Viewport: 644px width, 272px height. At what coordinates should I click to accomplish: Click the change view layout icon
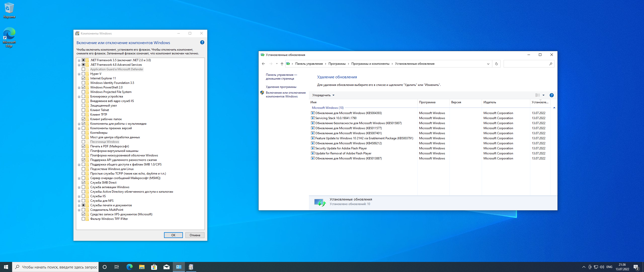538,95
